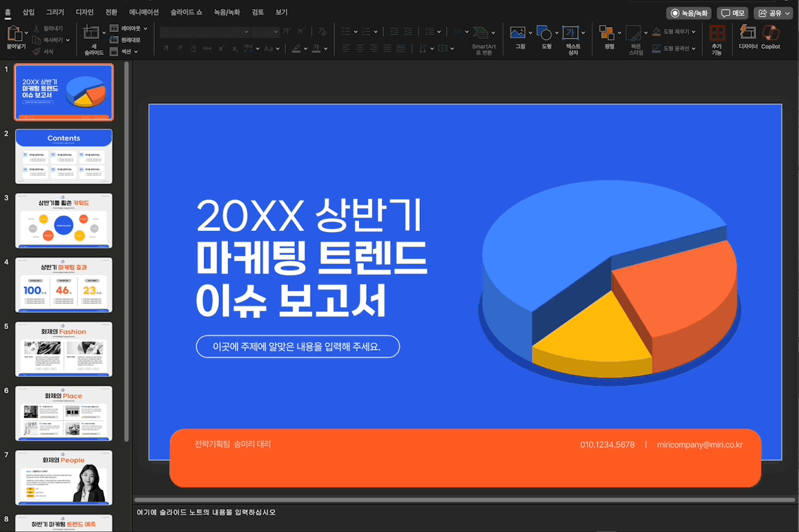Open the Animations (애니메이션) tab
Image resolution: width=799 pixels, height=532 pixels.
144,12
